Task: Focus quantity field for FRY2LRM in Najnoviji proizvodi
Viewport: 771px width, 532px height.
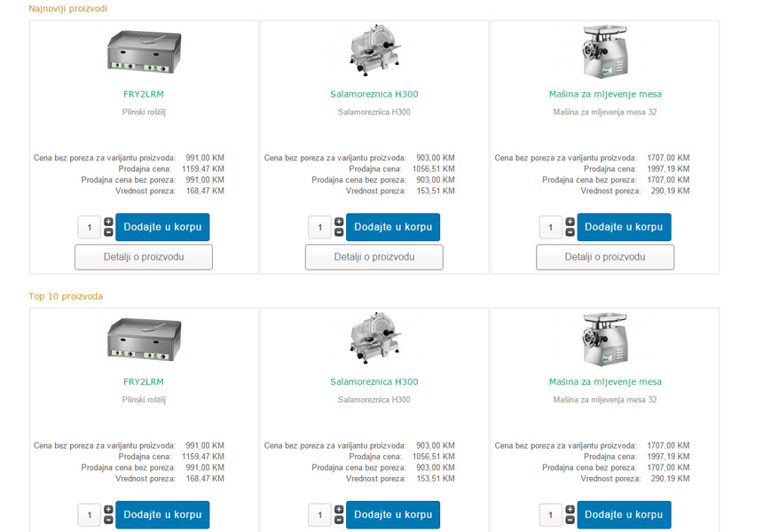Action: 90,228
